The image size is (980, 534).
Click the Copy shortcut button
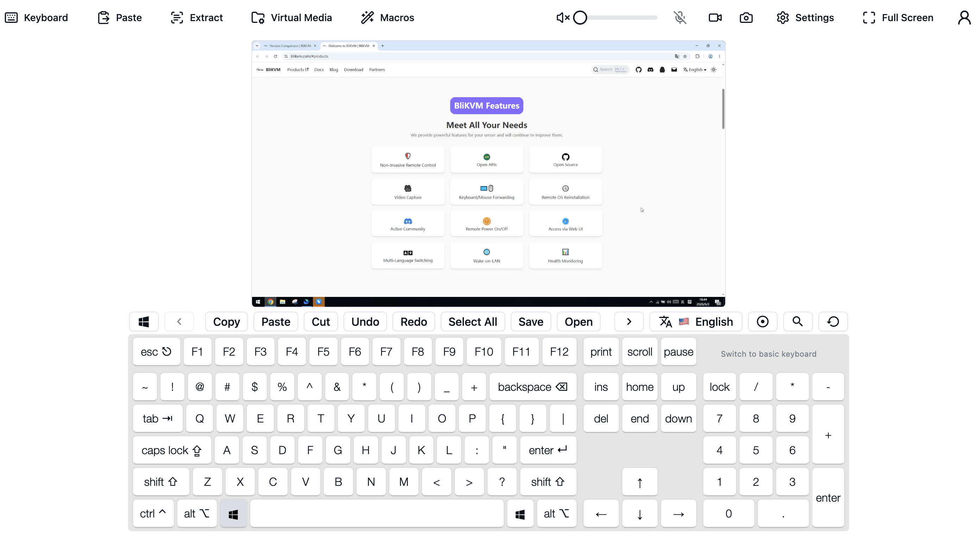point(226,322)
